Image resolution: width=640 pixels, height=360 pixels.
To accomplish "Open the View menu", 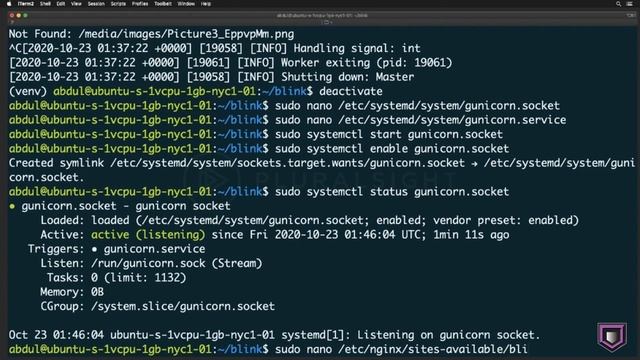I will point(76,4).
